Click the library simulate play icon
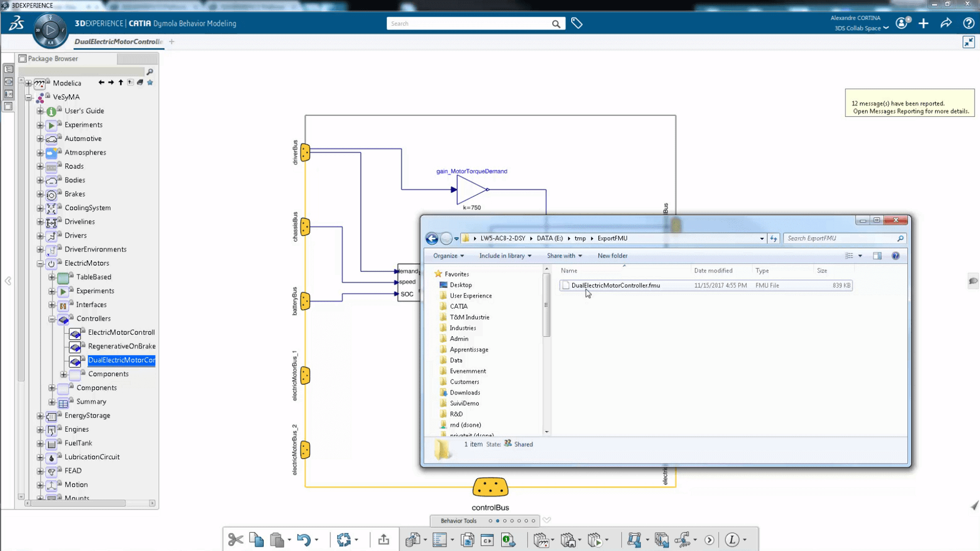This screenshot has height=551, width=980. [595, 540]
